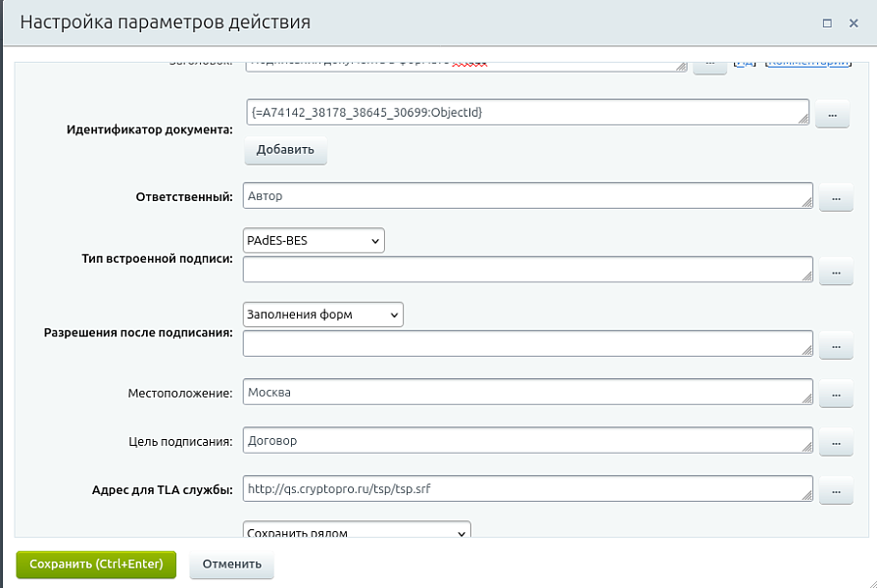Expand the Заполнения форм permissions dropdown
The width and height of the screenshot is (877, 588).
click(x=322, y=315)
